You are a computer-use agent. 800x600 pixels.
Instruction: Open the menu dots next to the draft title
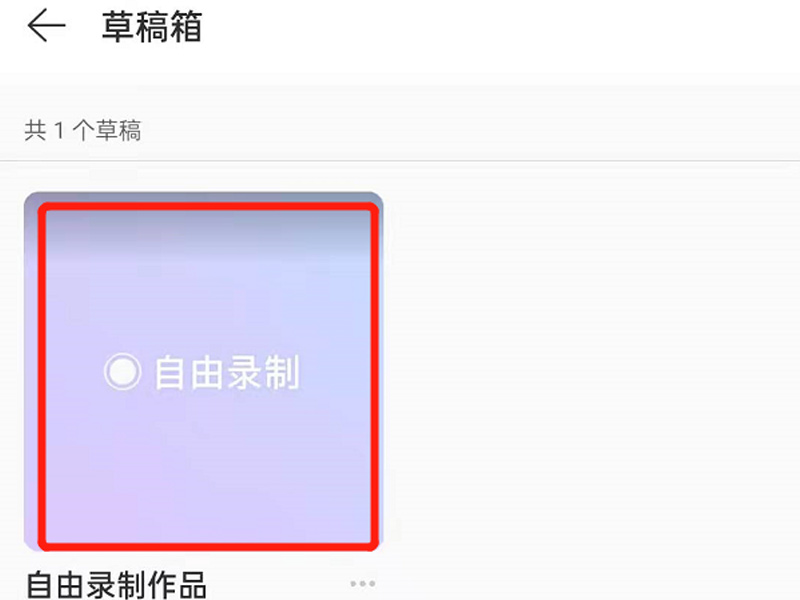(x=363, y=583)
